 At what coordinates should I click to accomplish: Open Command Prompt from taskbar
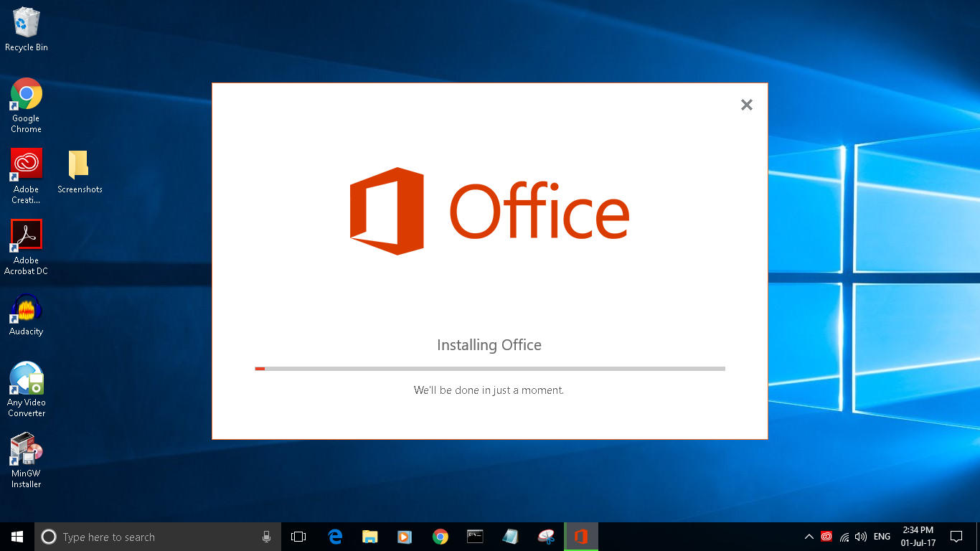pyautogui.click(x=475, y=537)
